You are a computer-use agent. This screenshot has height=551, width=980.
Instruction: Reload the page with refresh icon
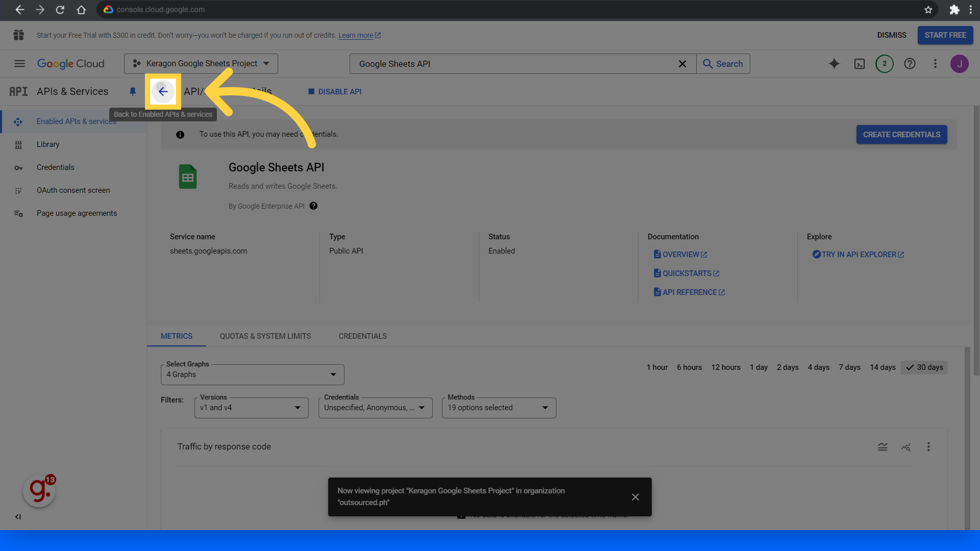[60, 10]
